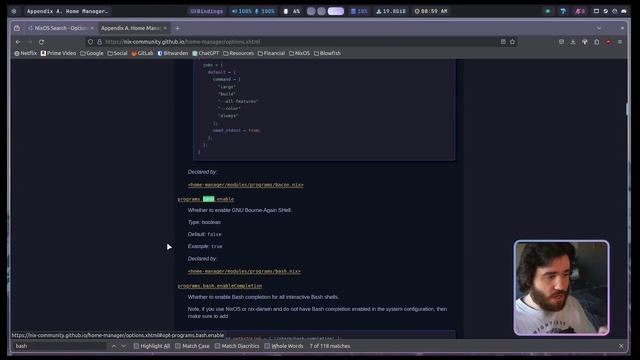Image resolution: width=640 pixels, height=360 pixels.
Task: Close the find bar
Action: [x=621, y=346]
